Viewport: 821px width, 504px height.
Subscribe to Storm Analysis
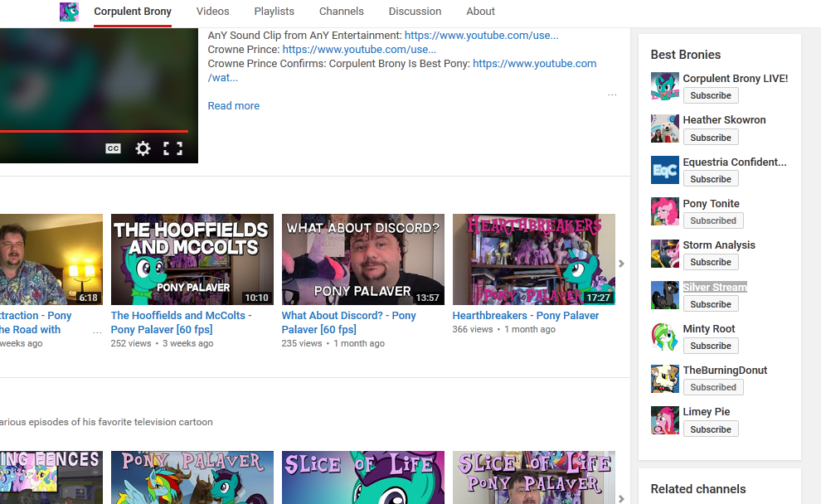711,262
